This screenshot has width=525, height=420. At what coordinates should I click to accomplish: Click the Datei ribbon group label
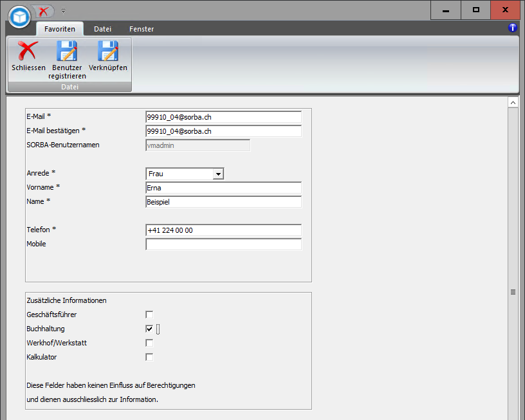pyautogui.click(x=69, y=87)
